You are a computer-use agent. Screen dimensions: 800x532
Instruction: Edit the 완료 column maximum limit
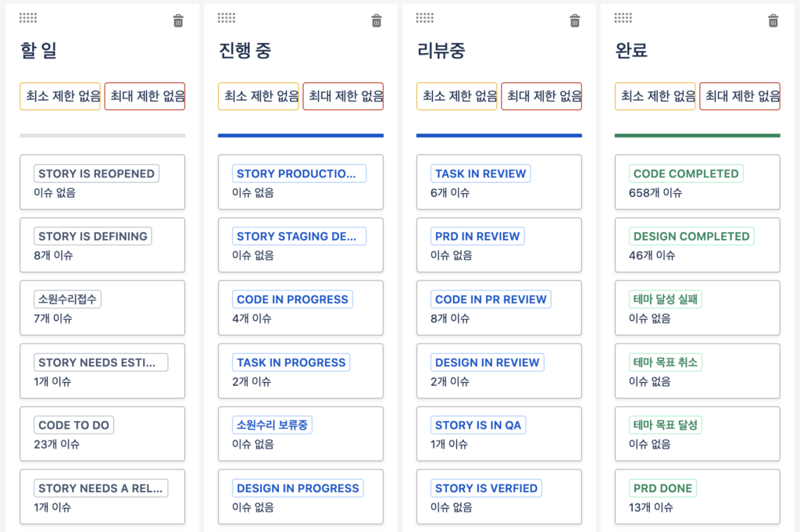click(x=741, y=97)
